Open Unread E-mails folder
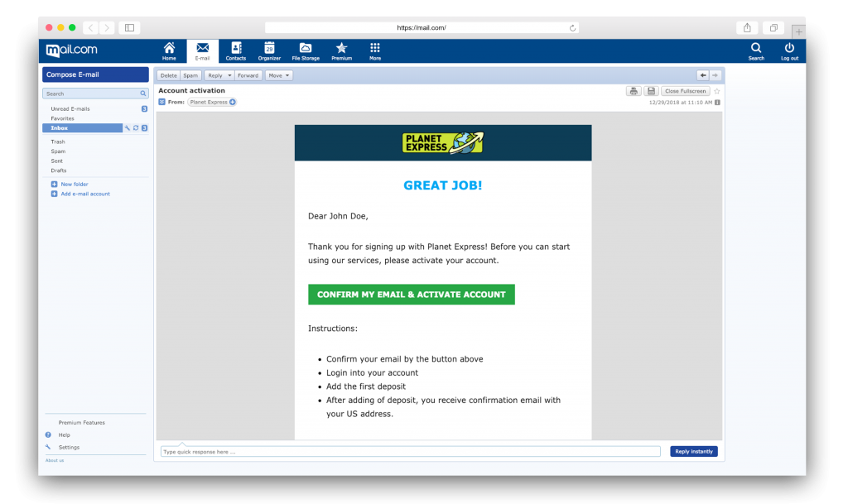Viewport: 848px width, 504px height. pos(70,108)
